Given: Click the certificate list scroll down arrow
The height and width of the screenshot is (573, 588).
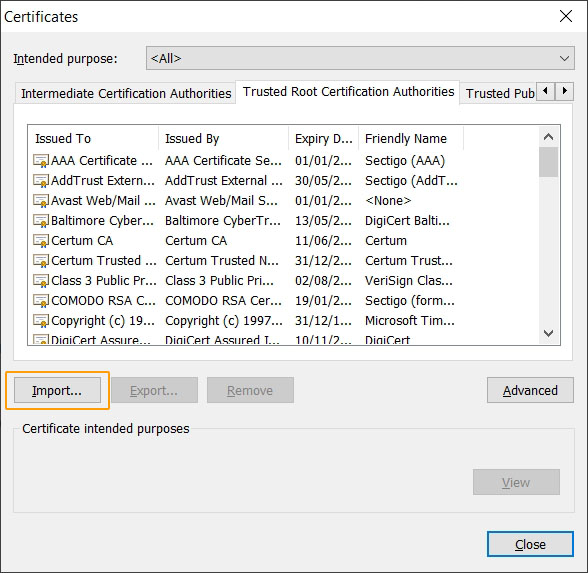Looking at the screenshot, I should click(x=548, y=333).
